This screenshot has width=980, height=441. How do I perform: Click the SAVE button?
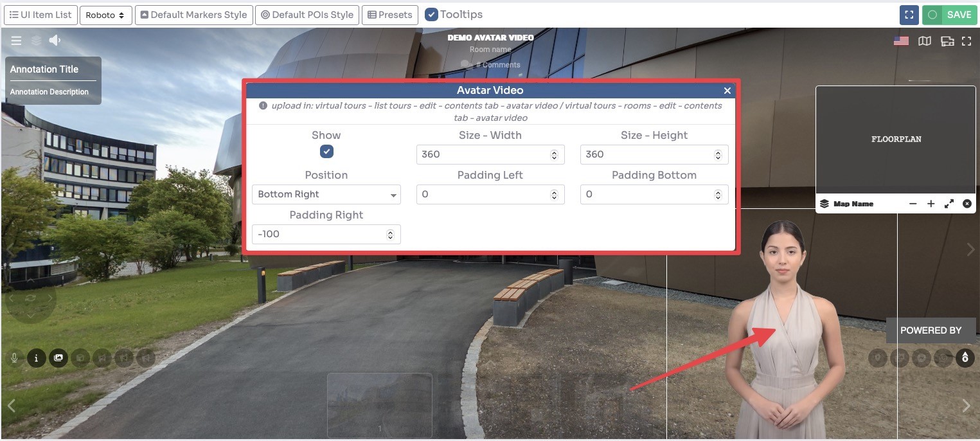[956, 14]
